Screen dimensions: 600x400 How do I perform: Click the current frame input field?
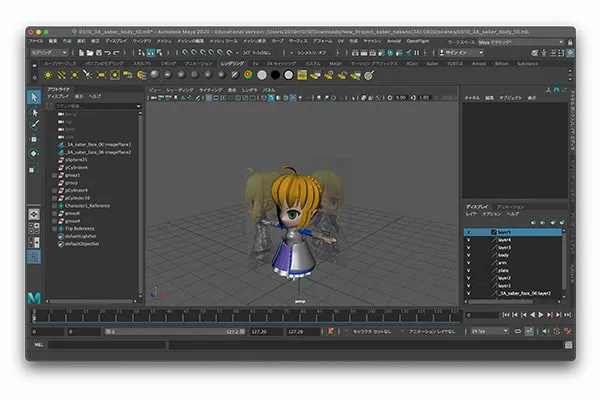[x=483, y=315]
